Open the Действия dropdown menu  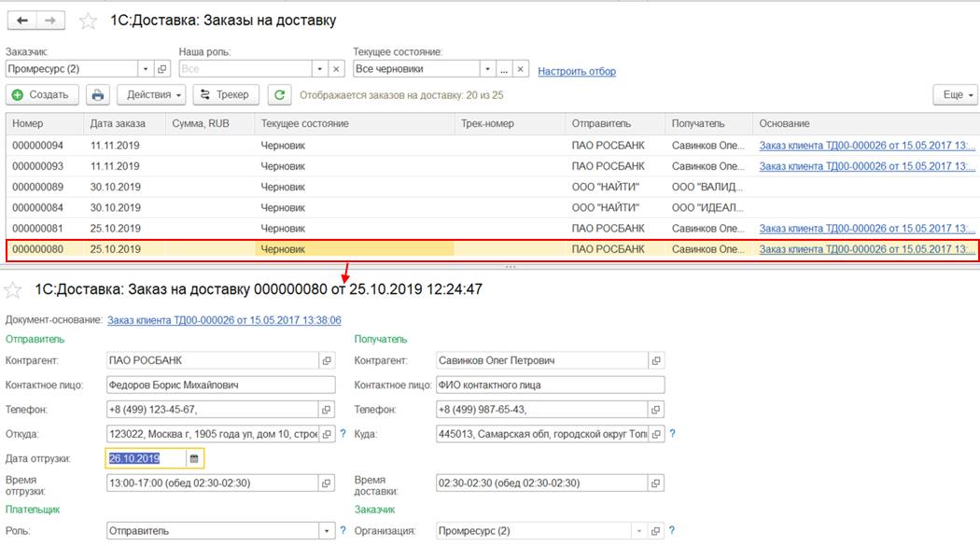click(x=152, y=95)
